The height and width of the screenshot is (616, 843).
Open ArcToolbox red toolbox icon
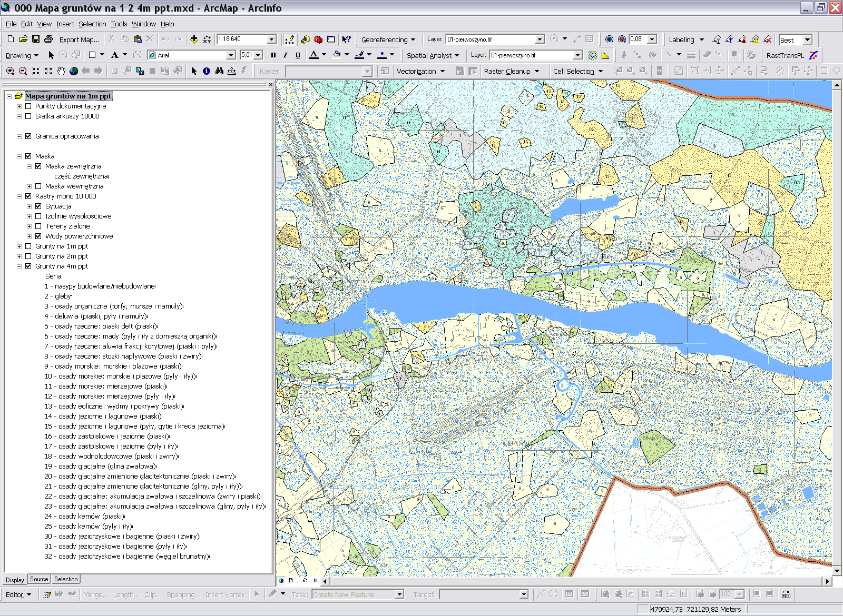(x=318, y=39)
